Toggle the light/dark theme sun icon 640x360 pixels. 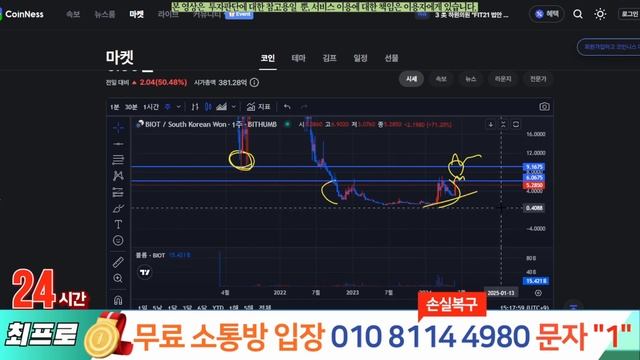click(600, 14)
